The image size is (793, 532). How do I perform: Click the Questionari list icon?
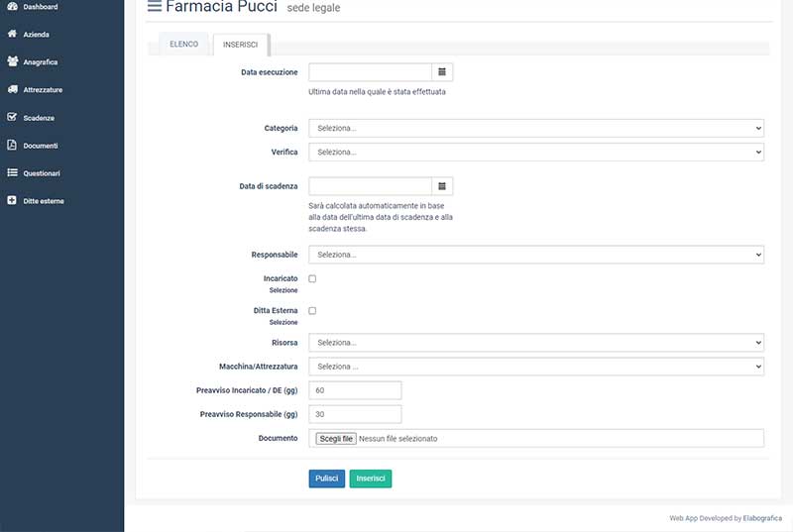coord(12,172)
